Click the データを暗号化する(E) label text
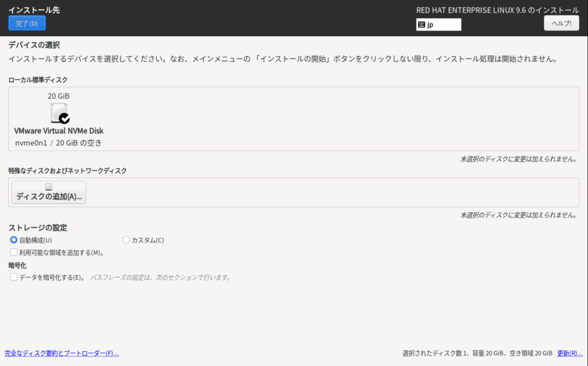 (x=52, y=277)
